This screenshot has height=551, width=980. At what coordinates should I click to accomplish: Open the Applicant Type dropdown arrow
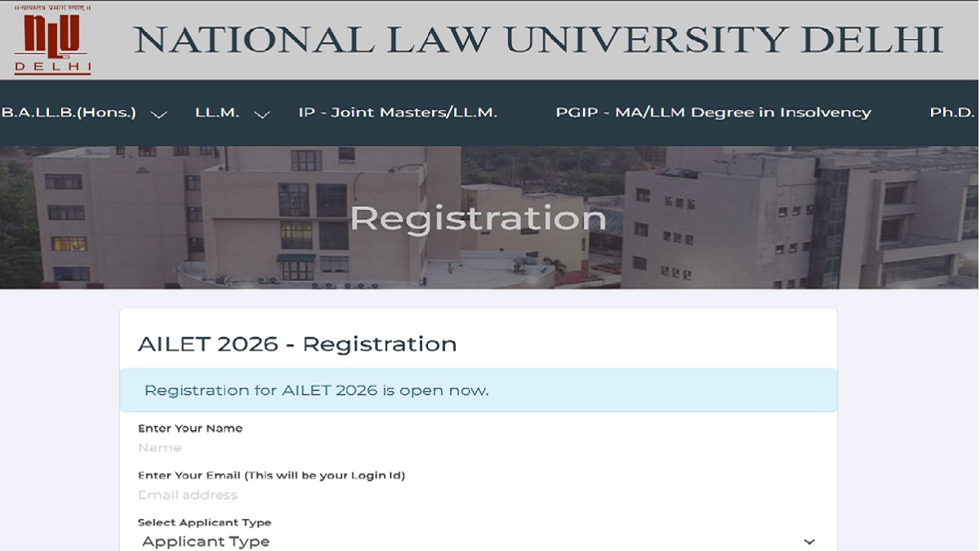coord(809,541)
